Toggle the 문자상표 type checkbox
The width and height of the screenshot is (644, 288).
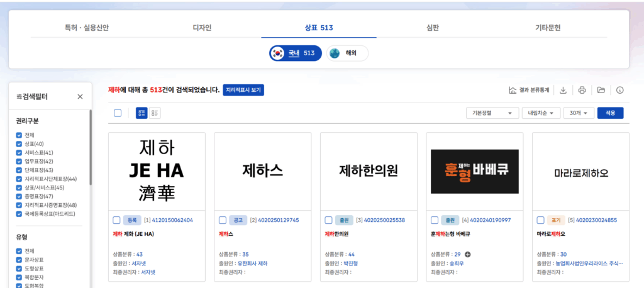[x=19, y=260]
